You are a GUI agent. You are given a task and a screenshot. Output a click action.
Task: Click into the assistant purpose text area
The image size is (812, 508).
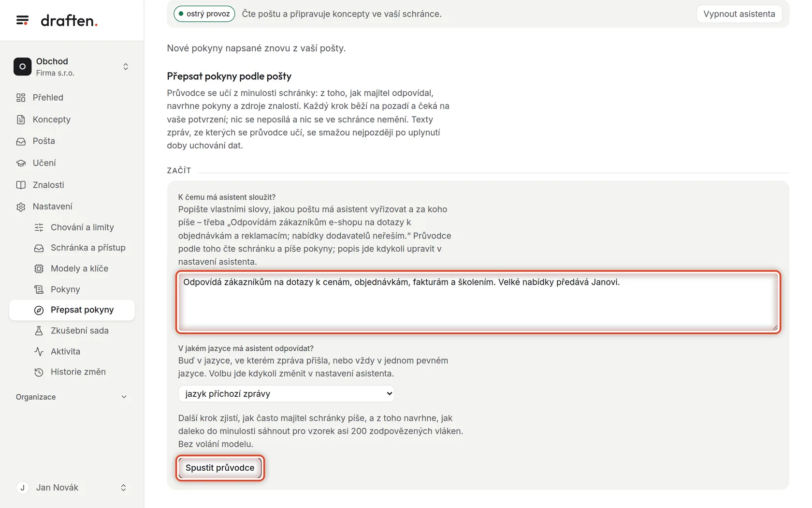[x=478, y=302]
